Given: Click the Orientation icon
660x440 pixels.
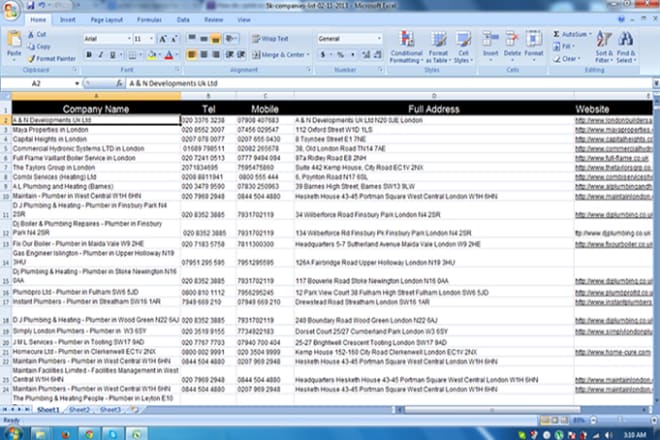Looking at the screenshot, I should click(231, 39).
